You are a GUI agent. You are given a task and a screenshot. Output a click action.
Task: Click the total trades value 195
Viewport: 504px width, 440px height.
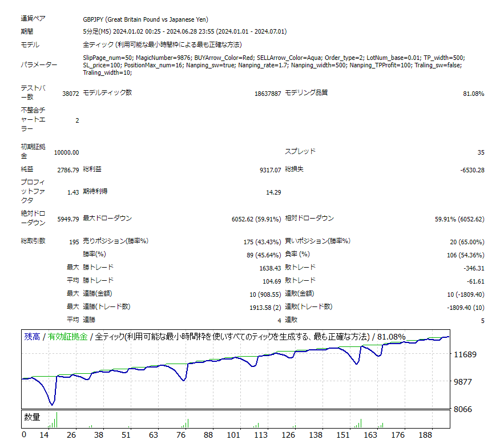74,242
